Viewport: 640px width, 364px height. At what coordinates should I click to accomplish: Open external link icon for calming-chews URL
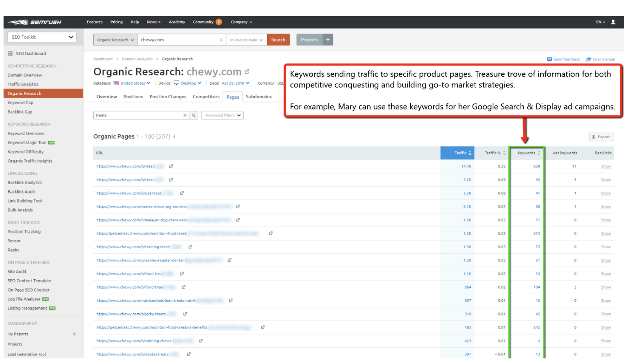(x=201, y=341)
